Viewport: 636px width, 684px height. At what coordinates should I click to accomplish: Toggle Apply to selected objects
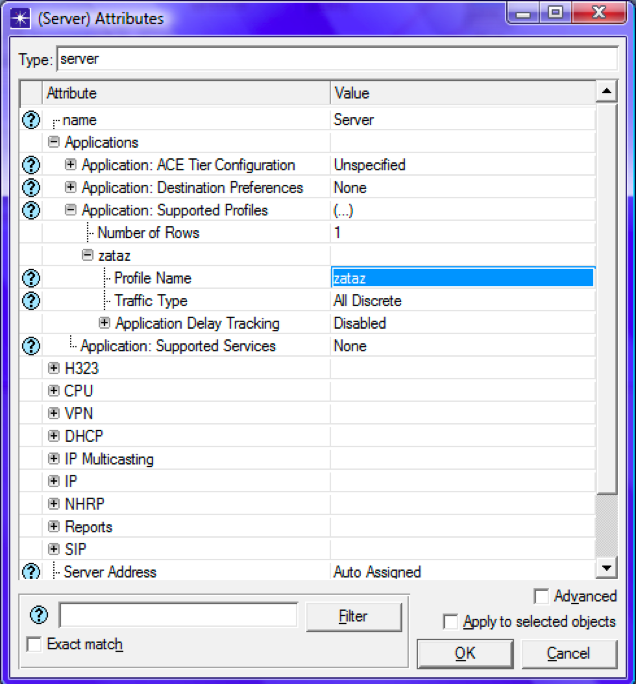tap(450, 622)
